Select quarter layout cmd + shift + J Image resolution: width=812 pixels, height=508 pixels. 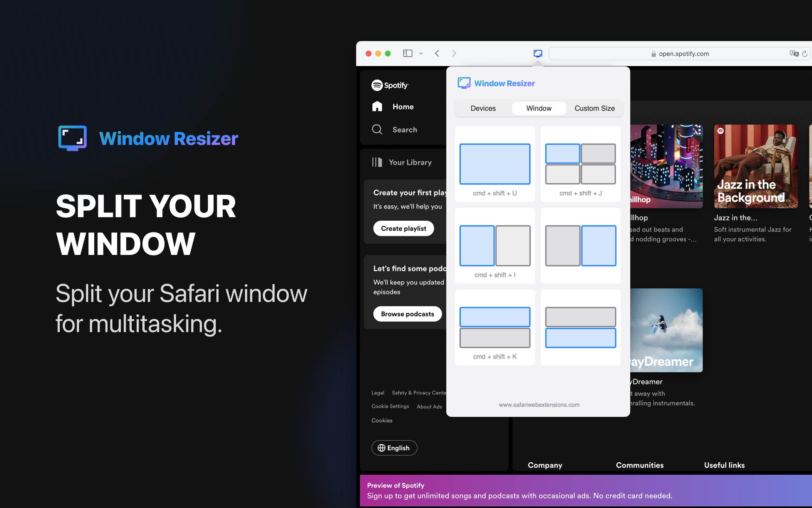(580, 164)
